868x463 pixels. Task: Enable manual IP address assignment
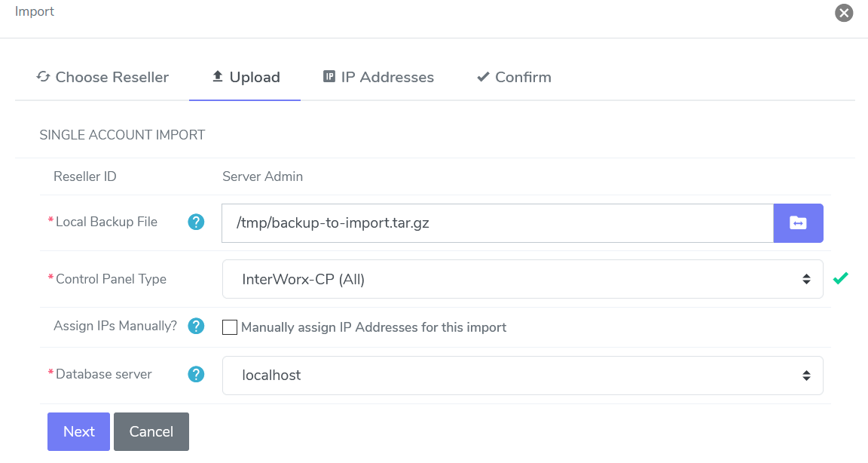(230, 327)
